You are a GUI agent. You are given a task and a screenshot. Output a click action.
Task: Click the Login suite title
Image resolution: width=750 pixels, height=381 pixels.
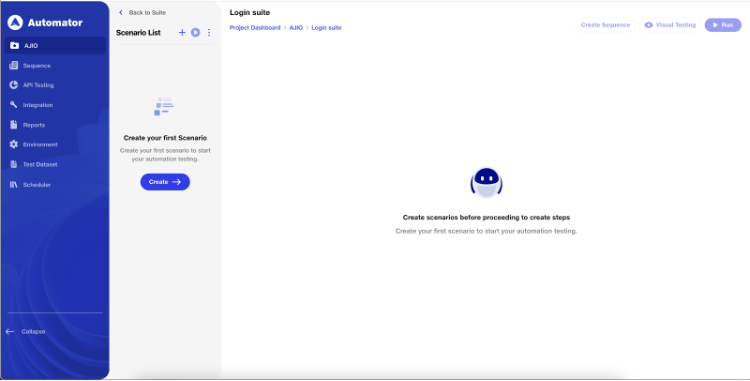(x=250, y=12)
